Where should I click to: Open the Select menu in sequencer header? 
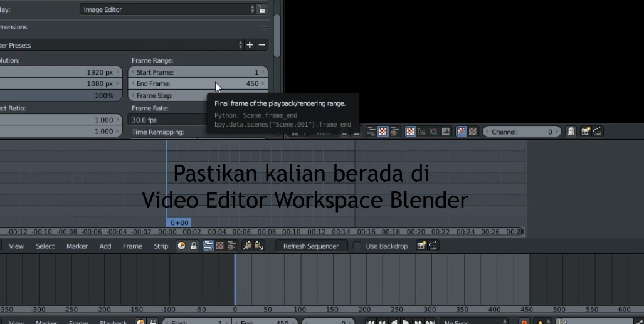tap(45, 246)
